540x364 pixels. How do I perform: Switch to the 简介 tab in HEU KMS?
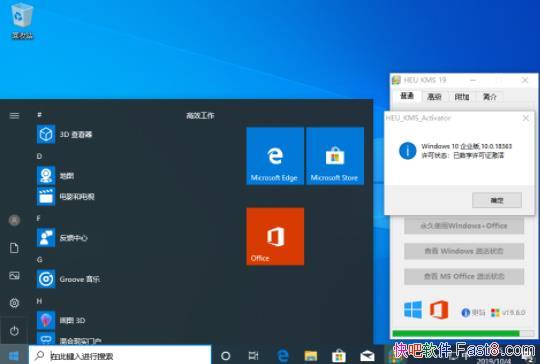(x=489, y=97)
